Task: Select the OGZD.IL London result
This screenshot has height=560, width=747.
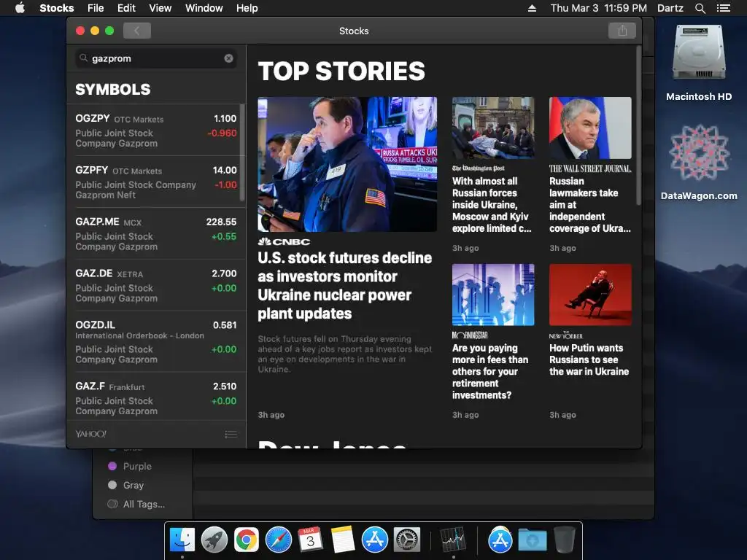Action: [x=156, y=341]
